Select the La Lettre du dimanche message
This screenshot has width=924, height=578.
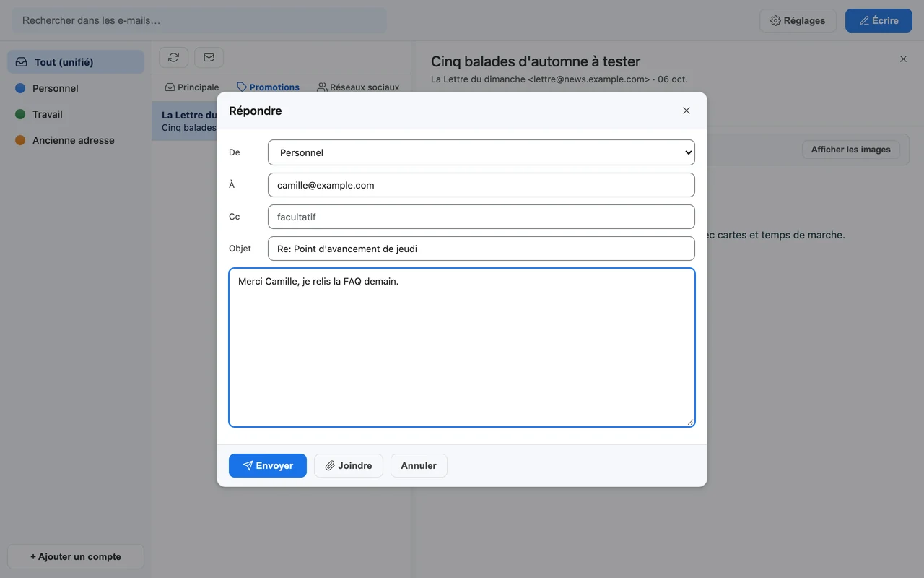click(x=184, y=121)
